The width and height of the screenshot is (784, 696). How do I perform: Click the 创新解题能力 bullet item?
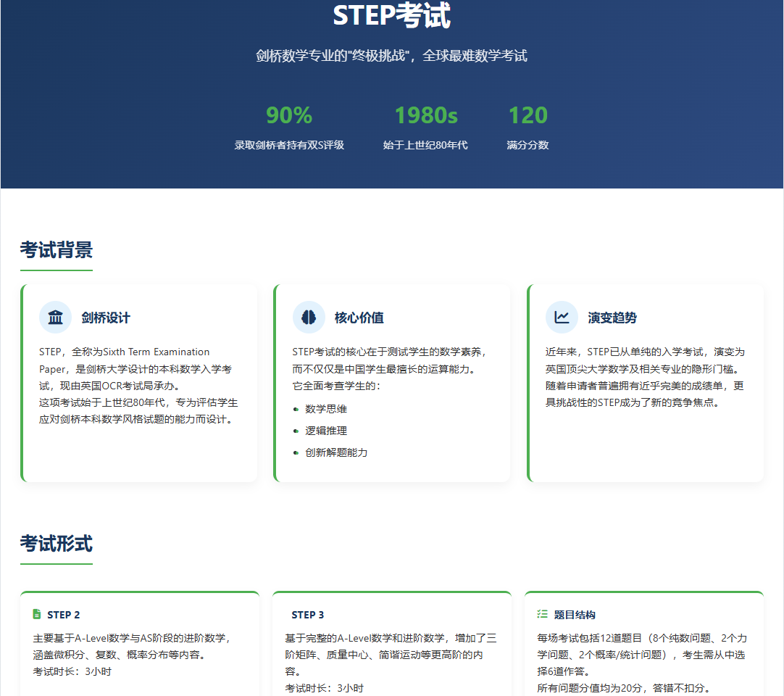pyautogui.click(x=336, y=453)
